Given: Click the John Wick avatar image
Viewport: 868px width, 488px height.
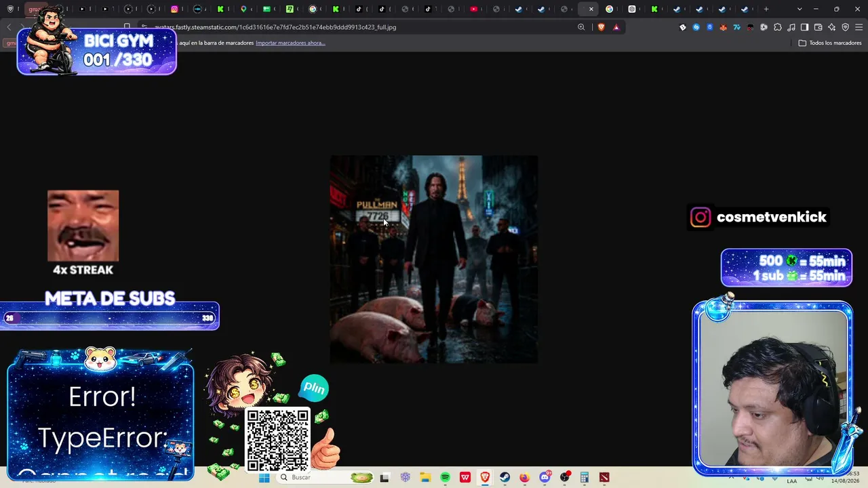Looking at the screenshot, I should pyautogui.click(x=434, y=260).
